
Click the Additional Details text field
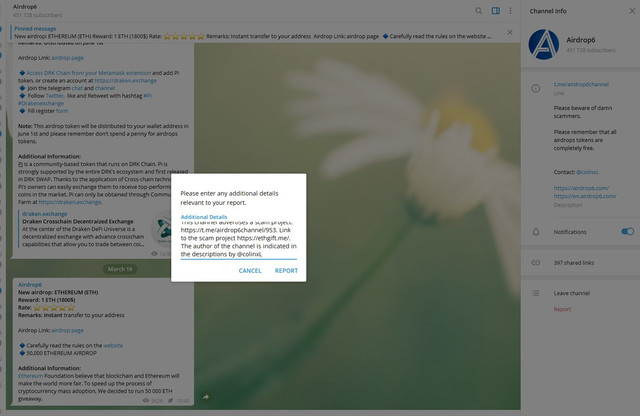tap(238, 242)
